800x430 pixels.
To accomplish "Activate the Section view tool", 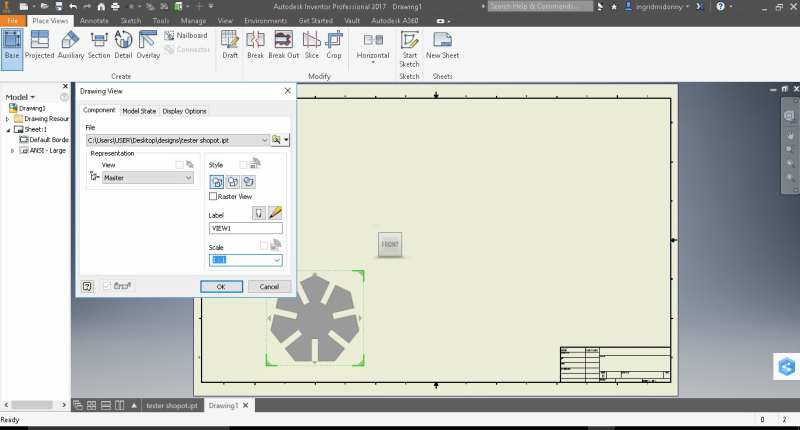I will [98, 46].
